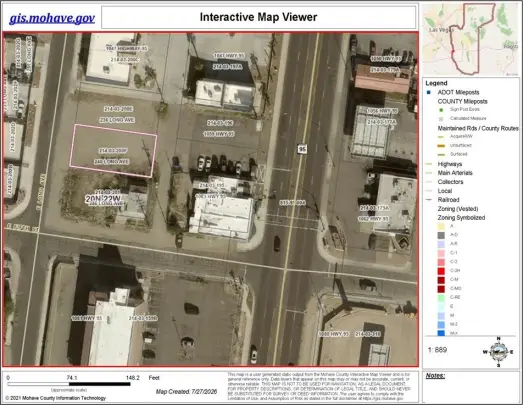Select the C-2H red zoning swatch
This screenshot has height=405, width=523.
point(441,271)
